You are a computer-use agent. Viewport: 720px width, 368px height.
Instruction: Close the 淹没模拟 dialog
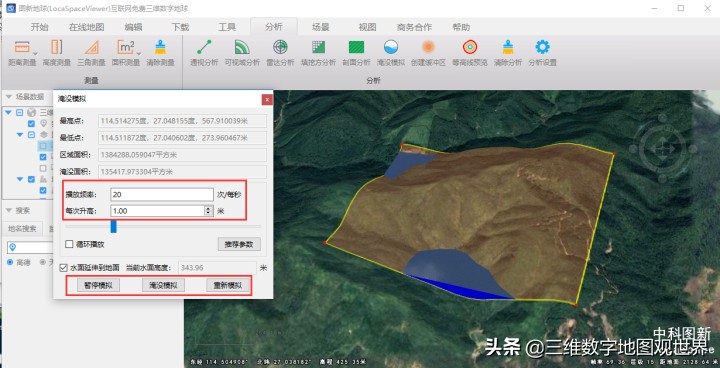267,99
